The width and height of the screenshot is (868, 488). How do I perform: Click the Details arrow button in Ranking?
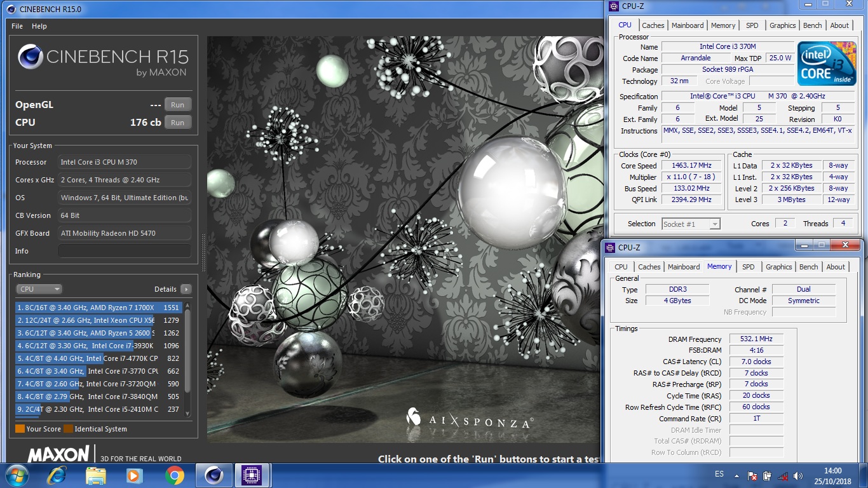click(186, 289)
